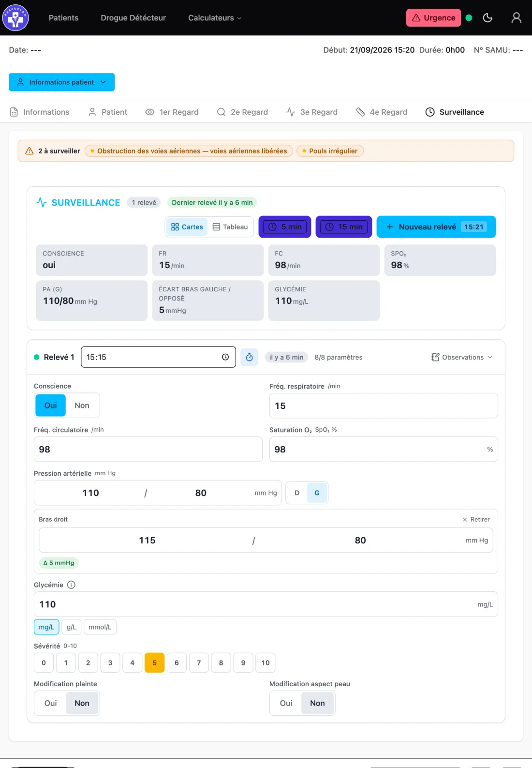Remove the Bras droit measurement with Retirer

pos(476,519)
